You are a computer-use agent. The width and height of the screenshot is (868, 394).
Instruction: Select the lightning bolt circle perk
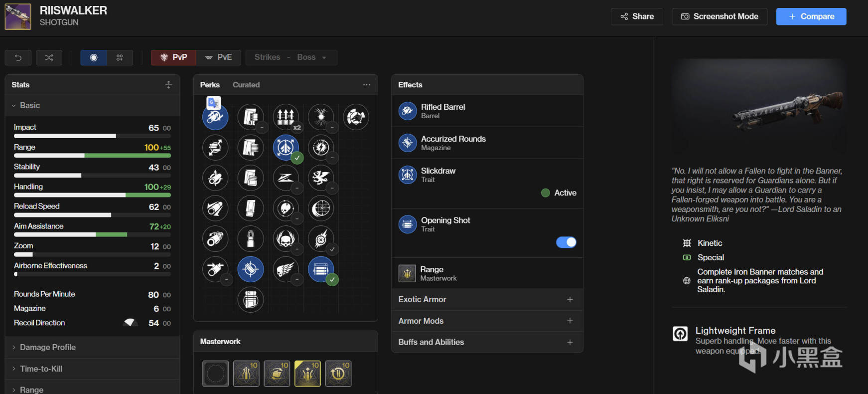pyautogui.click(x=321, y=148)
